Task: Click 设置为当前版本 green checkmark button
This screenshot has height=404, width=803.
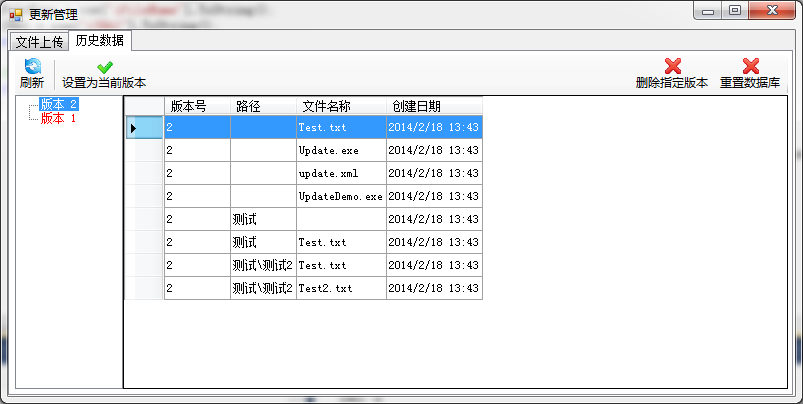Action: pyautogui.click(x=104, y=74)
